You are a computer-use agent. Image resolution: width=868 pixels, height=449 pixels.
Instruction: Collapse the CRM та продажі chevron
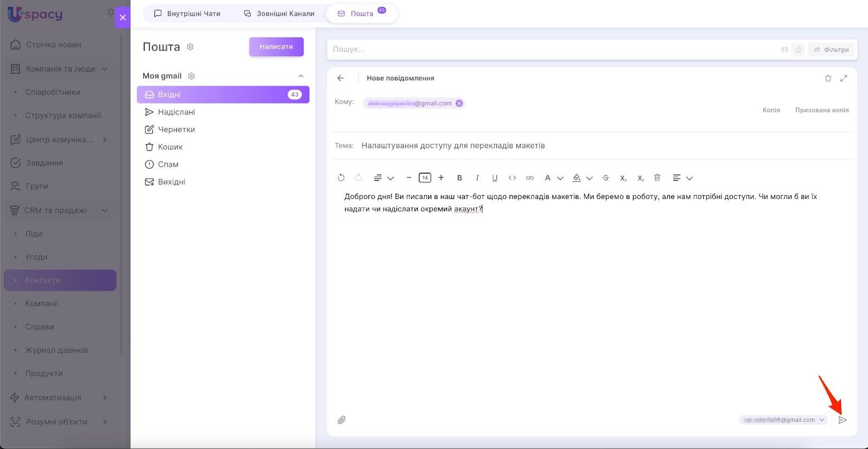[105, 210]
